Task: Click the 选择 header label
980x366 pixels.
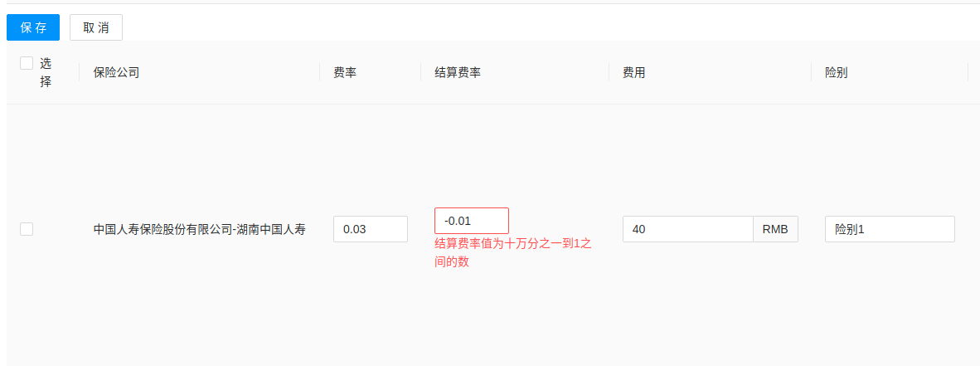Action: tap(46, 72)
